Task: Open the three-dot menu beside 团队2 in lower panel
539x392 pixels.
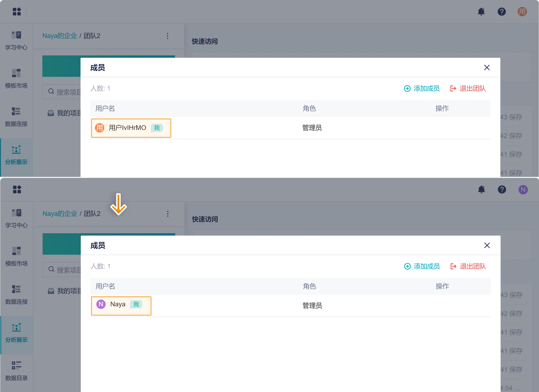Action: pyautogui.click(x=168, y=213)
